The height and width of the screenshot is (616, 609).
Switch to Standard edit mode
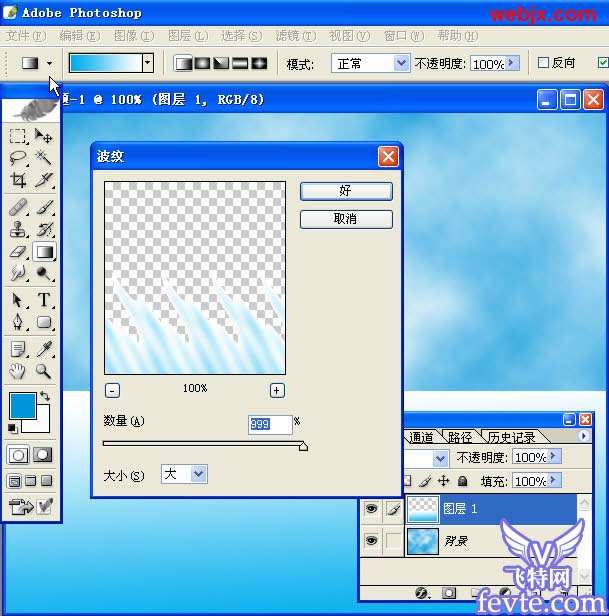(18, 455)
